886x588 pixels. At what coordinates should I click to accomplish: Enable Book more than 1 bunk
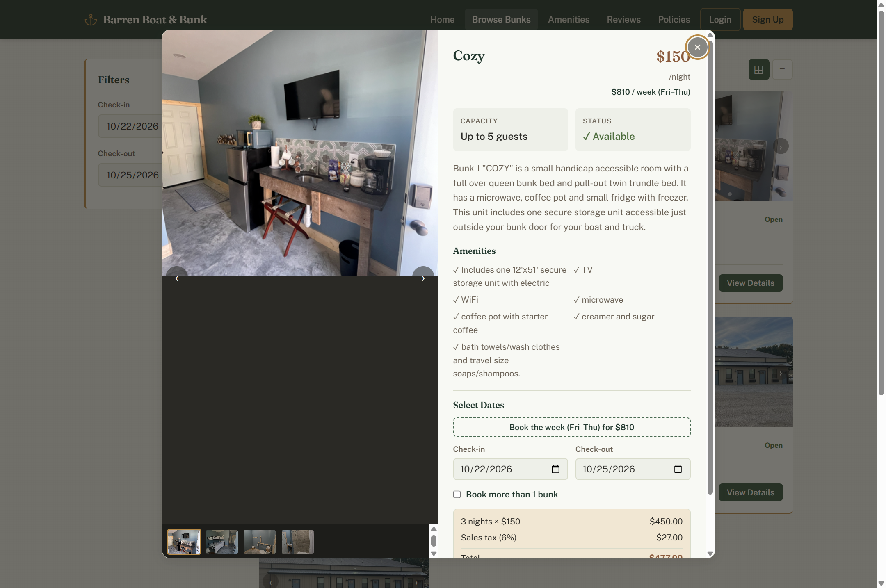click(457, 495)
